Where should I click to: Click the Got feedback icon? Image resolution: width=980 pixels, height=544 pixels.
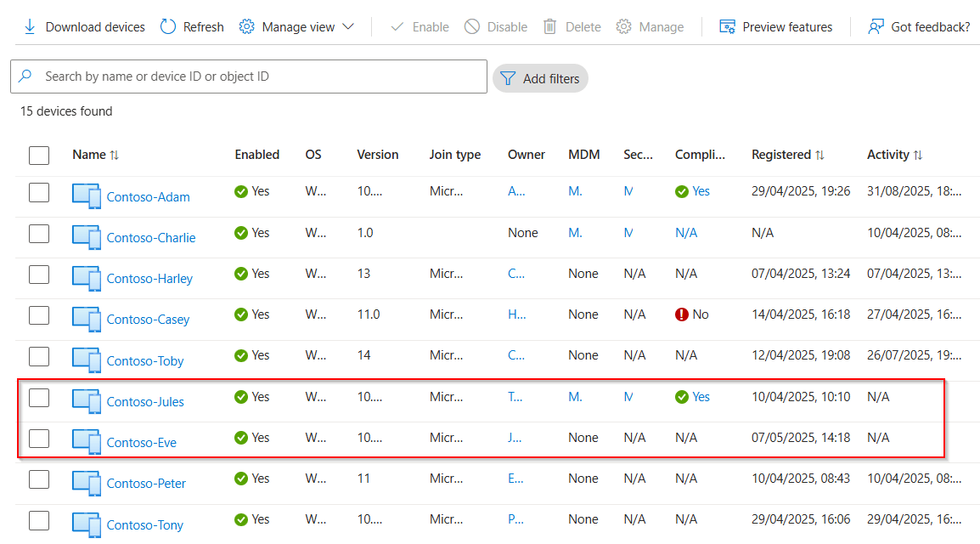click(x=876, y=26)
